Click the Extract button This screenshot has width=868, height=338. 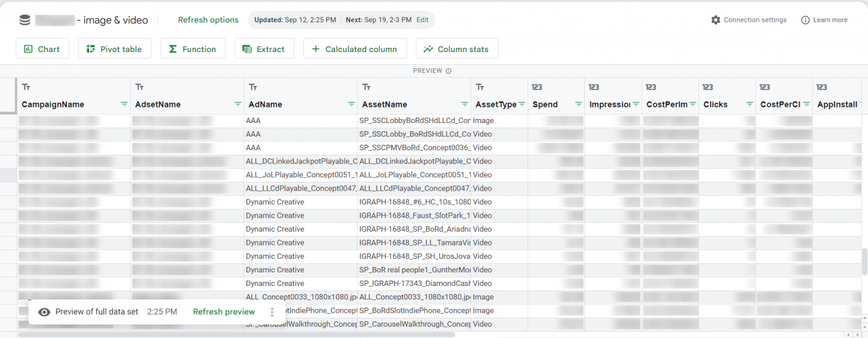[263, 49]
